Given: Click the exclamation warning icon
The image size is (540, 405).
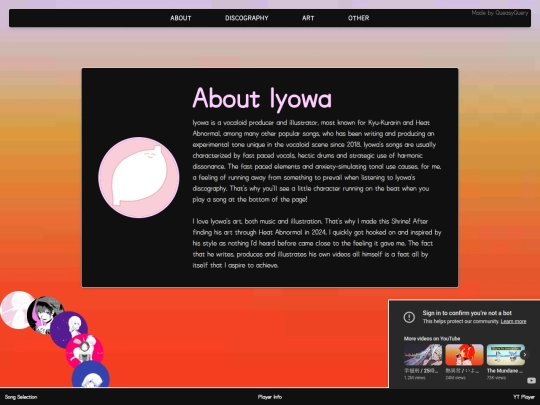Looking at the screenshot, I should (409, 317).
